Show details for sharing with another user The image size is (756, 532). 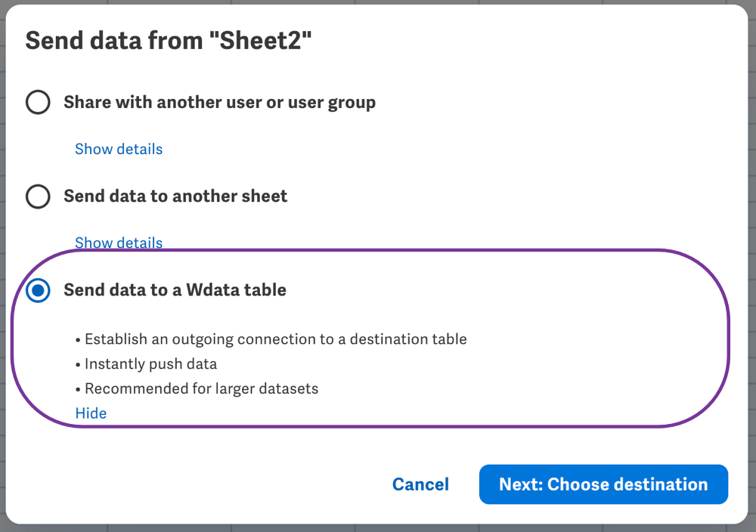(118, 149)
